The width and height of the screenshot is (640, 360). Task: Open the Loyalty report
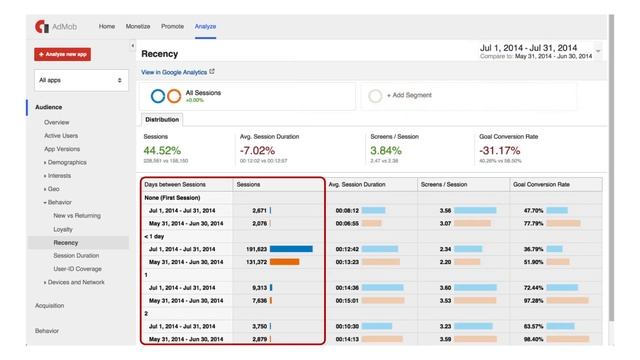pyautogui.click(x=63, y=229)
